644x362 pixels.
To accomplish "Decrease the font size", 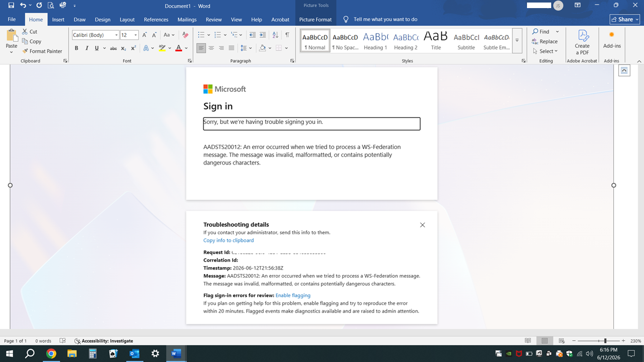I will pos(154,35).
